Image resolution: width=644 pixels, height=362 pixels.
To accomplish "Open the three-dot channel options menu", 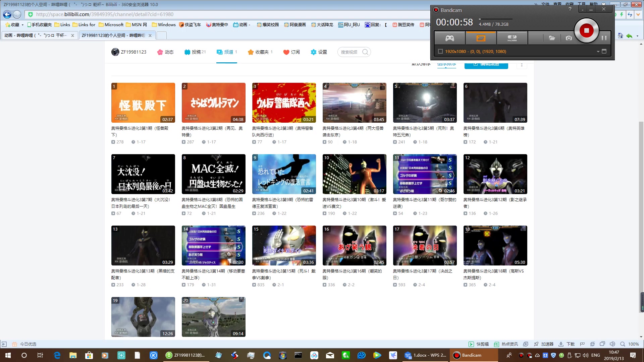I will 522,65.
